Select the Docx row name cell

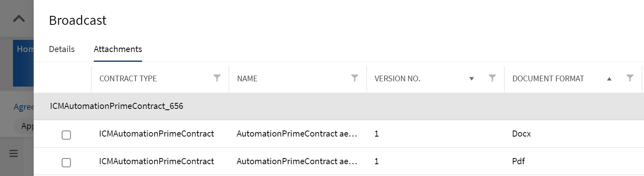(x=297, y=134)
